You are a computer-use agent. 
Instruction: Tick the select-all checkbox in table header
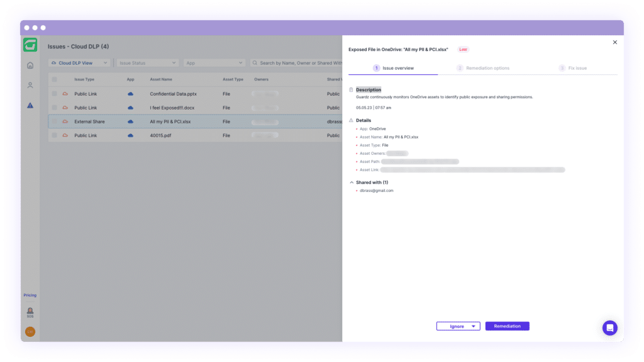point(54,79)
